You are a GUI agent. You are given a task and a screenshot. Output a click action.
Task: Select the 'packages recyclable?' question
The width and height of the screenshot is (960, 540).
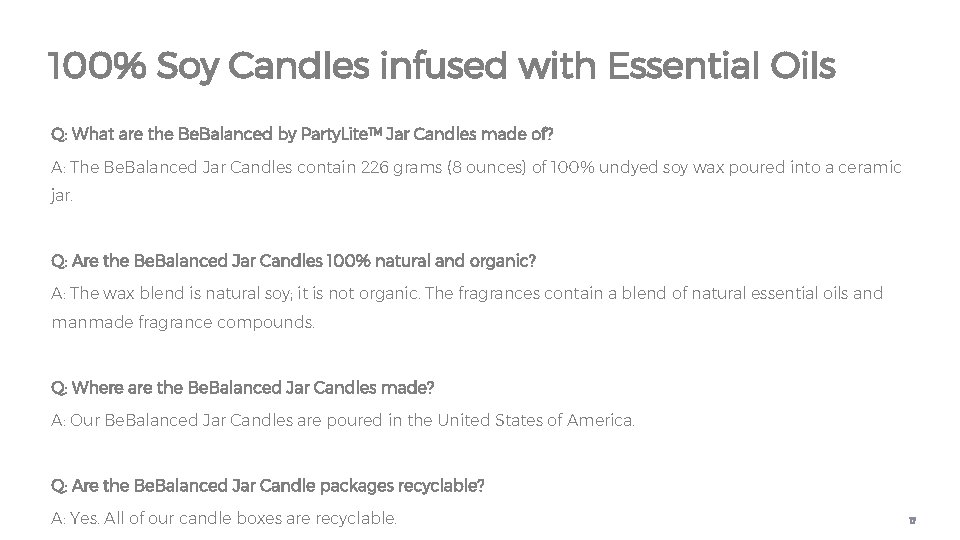(268, 486)
